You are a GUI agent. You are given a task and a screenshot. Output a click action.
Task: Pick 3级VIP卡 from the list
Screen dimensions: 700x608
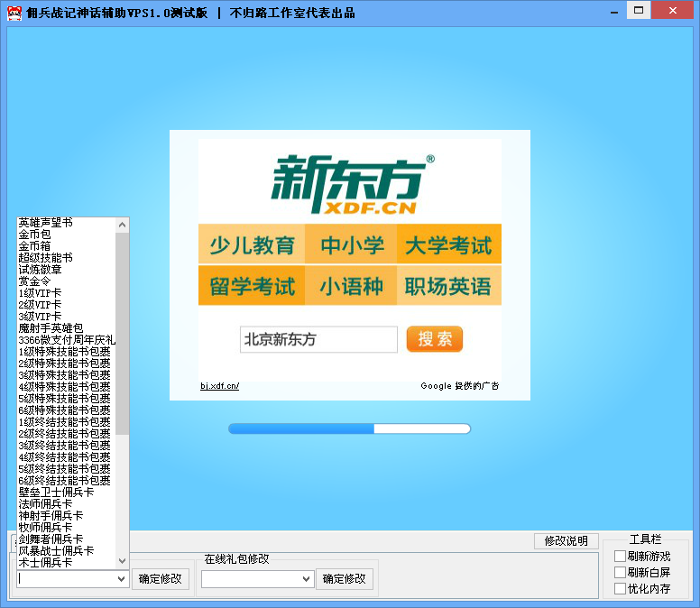pyautogui.click(x=66, y=316)
